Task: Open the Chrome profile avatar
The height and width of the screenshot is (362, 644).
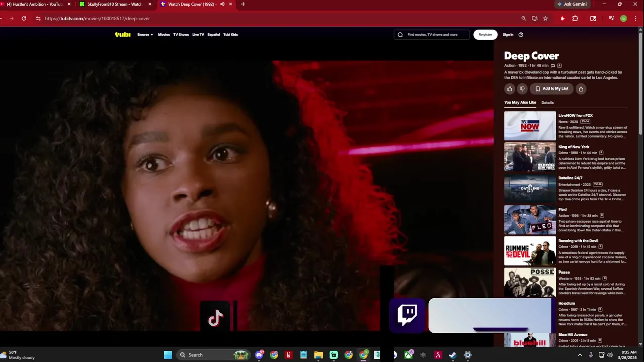Action: pos(623,18)
